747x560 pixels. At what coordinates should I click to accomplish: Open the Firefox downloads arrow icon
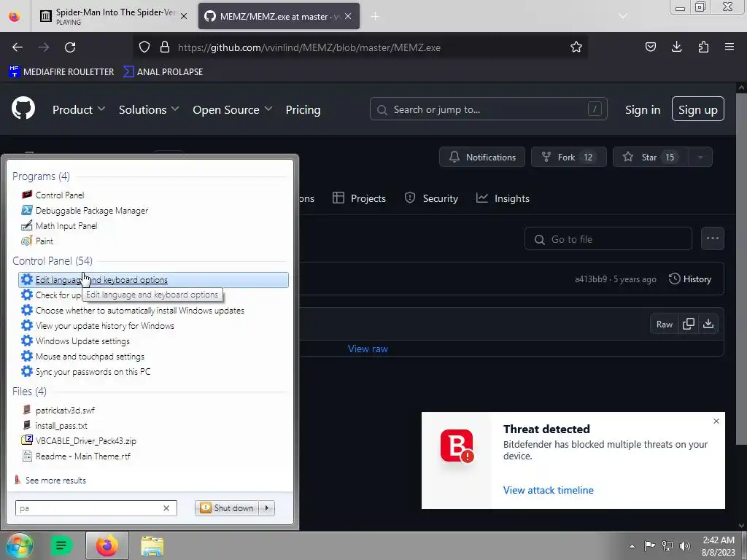(x=676, y=47)
